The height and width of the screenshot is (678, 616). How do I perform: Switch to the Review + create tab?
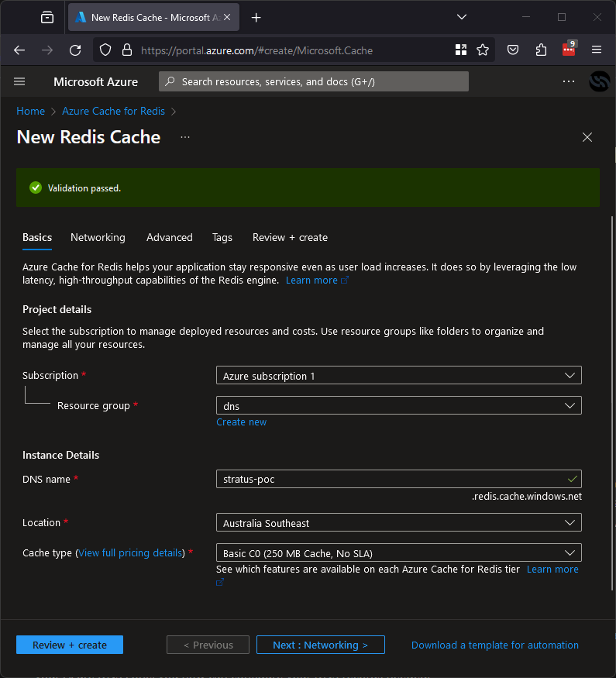[x=290, y=237]
